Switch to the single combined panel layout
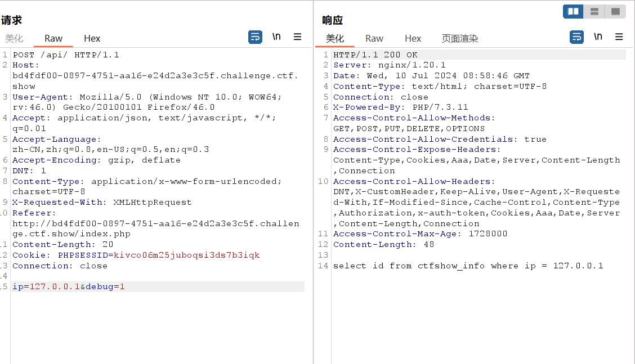 point(615,11)
